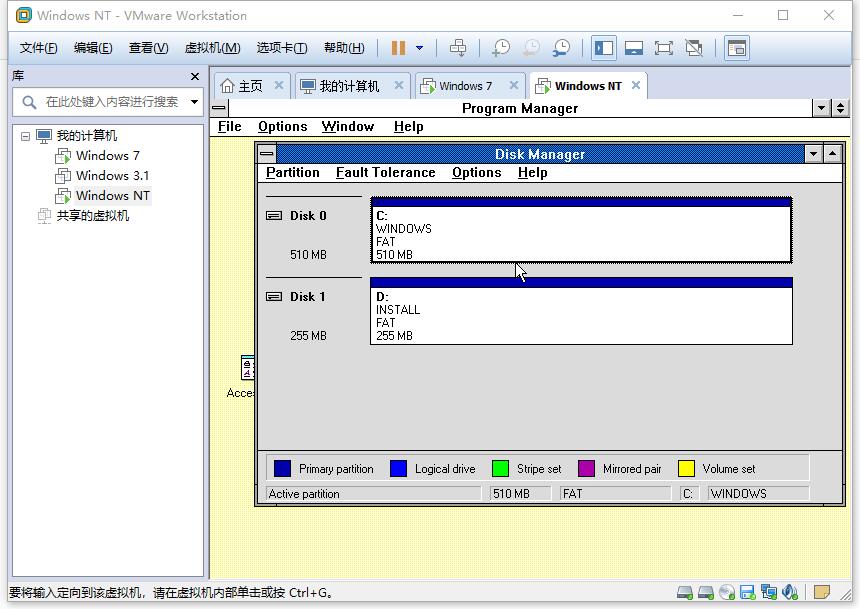
Task: Click the floppy drive status bar icon
Action: coord(748,593)
